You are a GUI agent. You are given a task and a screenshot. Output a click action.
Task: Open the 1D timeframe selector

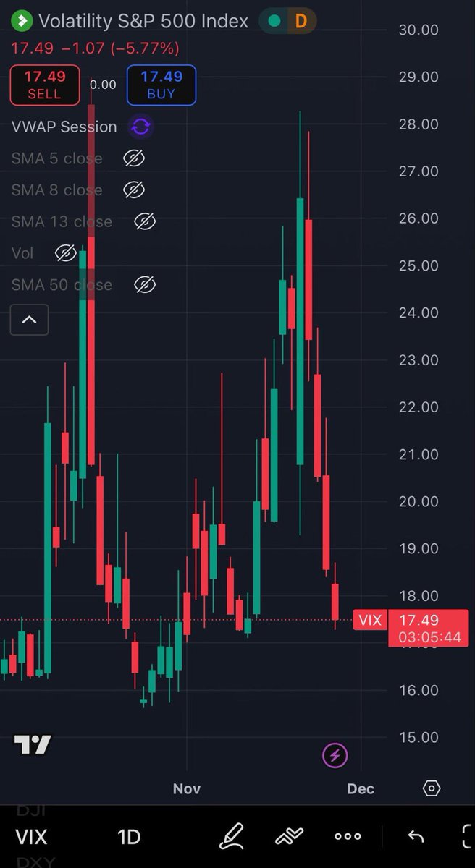tap(129, 837)
